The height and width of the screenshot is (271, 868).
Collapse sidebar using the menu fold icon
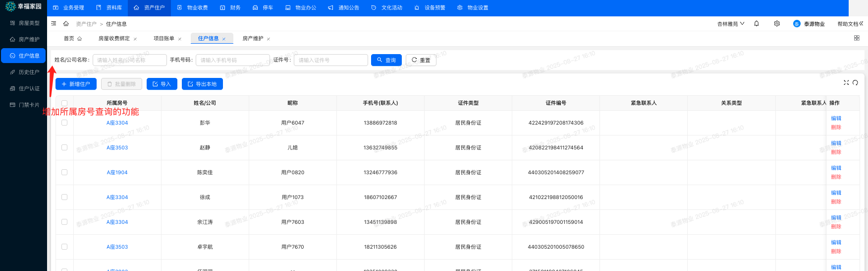(54, 23)
